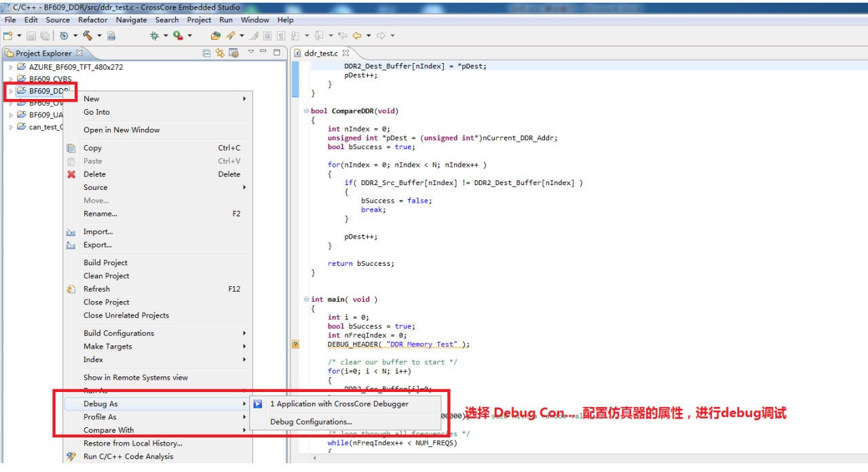Click warning marker beside DEBUG_HEADER line

coord(295,345)
